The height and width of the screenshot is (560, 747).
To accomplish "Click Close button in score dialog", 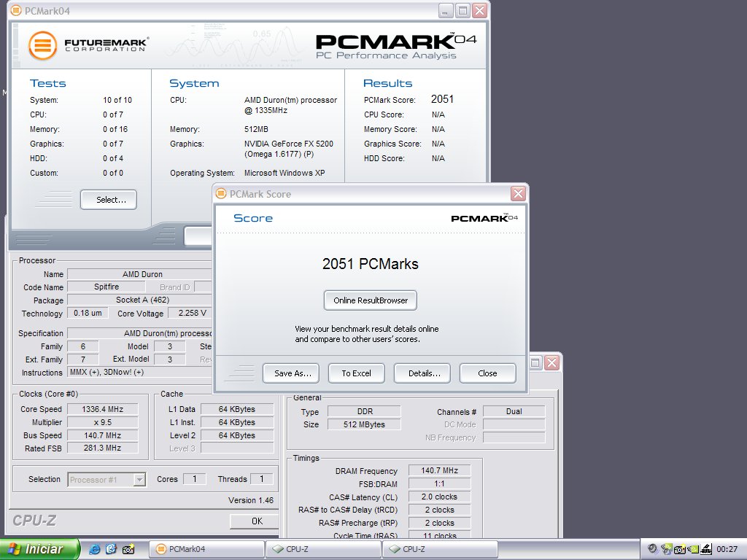I will tap(487, 373).
